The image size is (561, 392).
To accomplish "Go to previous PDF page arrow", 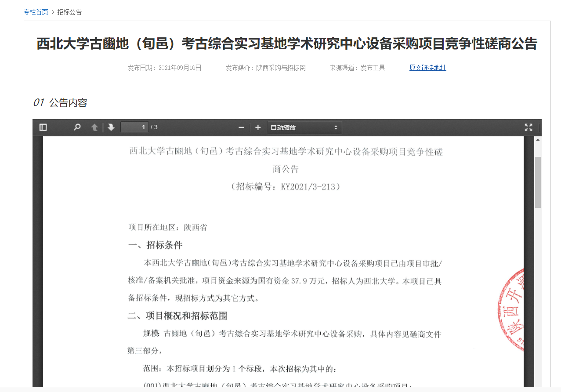I will (94, 127).
